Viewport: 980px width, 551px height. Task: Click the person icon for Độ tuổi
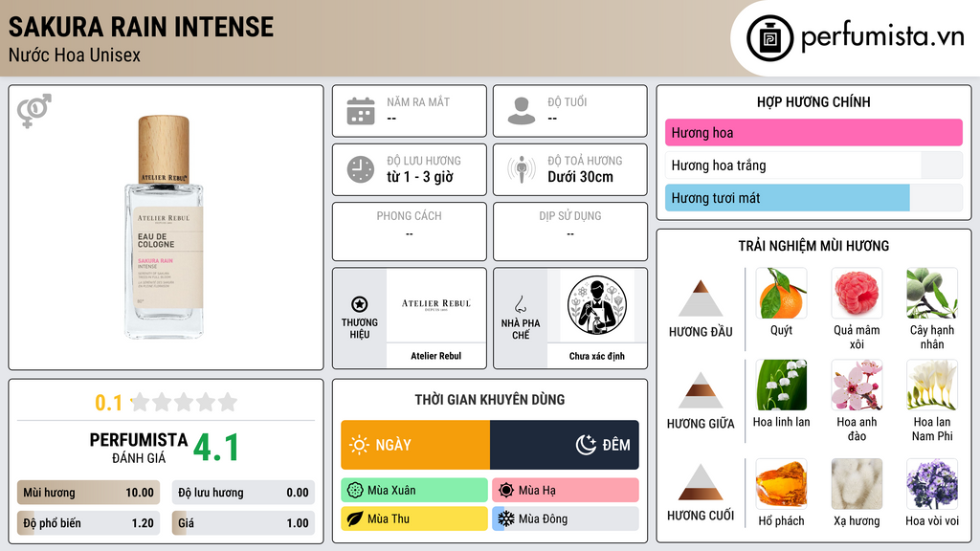[x=522, y=111]
